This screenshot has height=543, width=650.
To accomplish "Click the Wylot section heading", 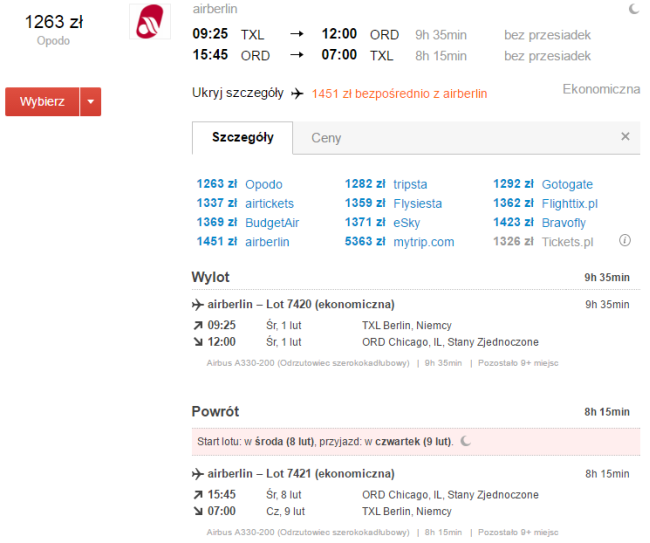I will [211, 277].
